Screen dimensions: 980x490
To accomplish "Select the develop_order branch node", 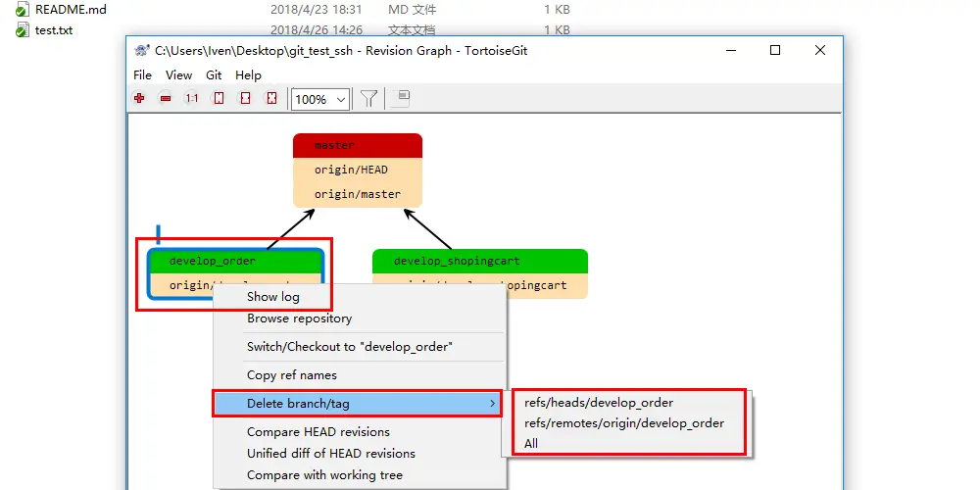I will pyautogui.click(x=236, y=262).
